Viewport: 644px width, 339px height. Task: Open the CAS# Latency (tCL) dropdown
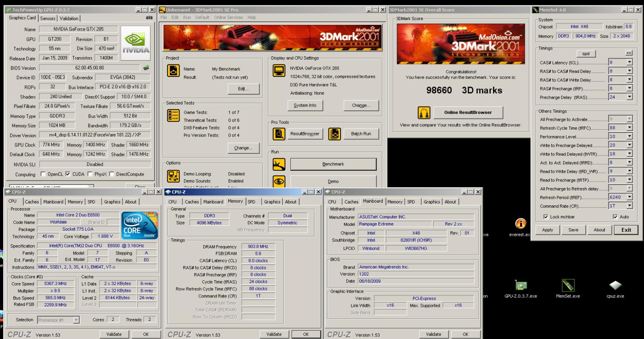click(x=630, y=62)
